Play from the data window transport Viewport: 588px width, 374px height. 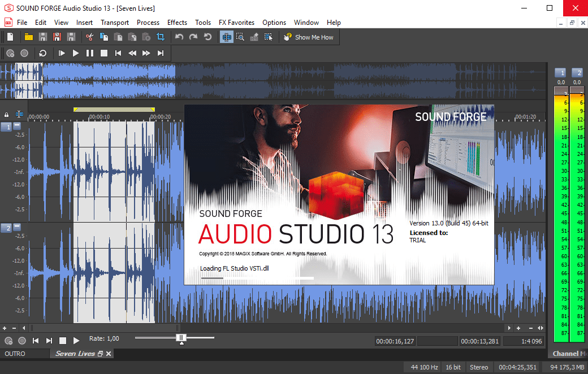(76, 341)
